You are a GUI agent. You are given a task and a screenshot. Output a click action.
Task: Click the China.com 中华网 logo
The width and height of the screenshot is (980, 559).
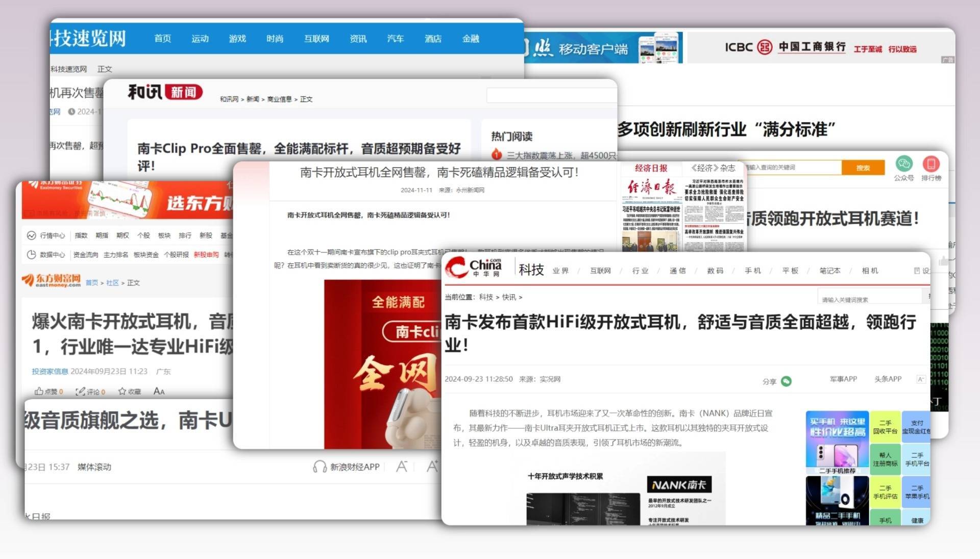tap(473, 267)
